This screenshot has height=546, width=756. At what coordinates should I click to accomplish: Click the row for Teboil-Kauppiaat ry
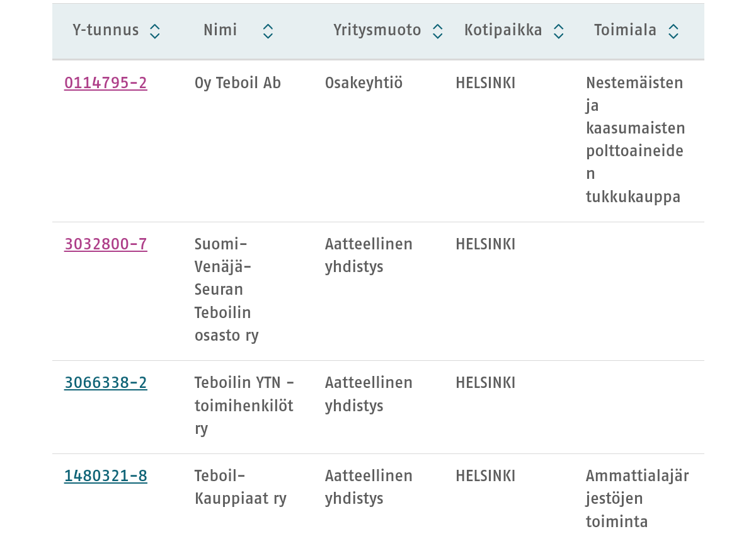point(241,487)
